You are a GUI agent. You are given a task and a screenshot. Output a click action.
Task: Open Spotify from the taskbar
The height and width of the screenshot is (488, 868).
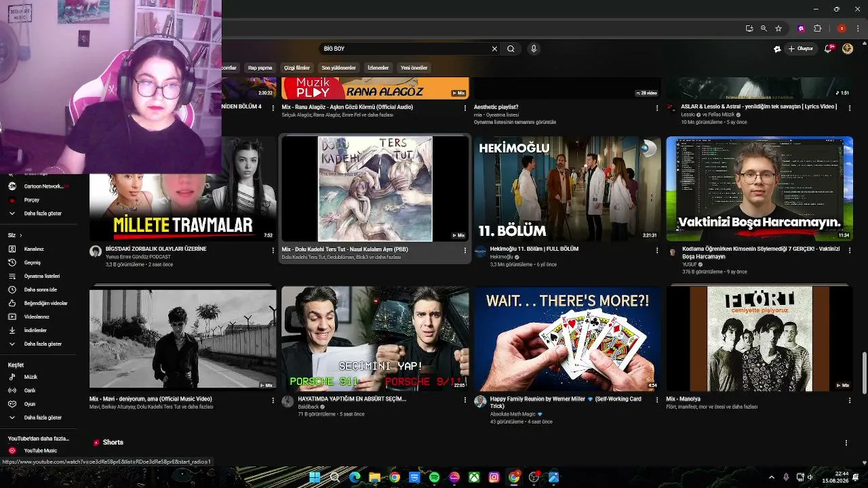pos(435,477)
